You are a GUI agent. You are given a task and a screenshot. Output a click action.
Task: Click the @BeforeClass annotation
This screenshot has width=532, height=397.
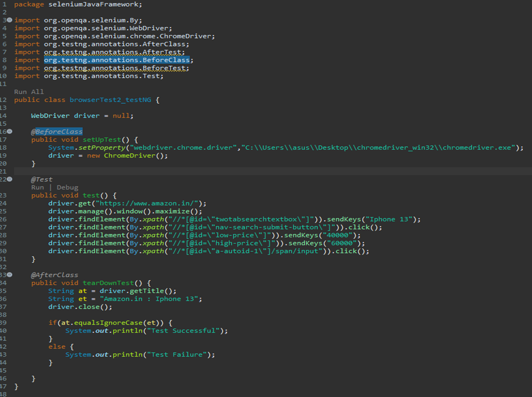click(x=57, y=132)
